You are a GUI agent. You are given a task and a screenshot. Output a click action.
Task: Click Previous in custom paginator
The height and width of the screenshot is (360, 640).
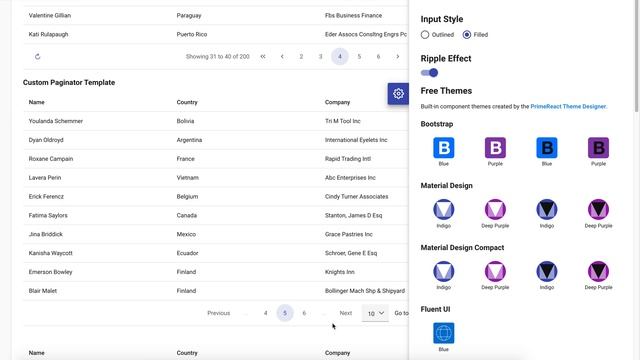tap(219, 313)
